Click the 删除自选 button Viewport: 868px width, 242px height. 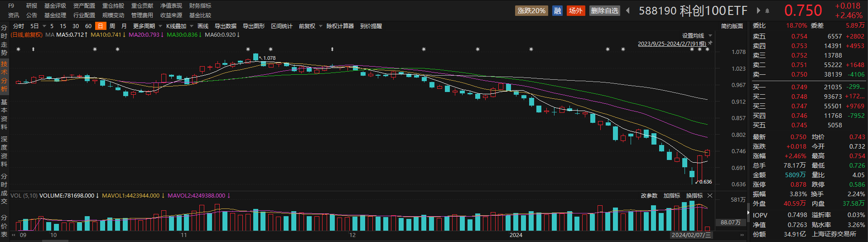coord(605,11)
